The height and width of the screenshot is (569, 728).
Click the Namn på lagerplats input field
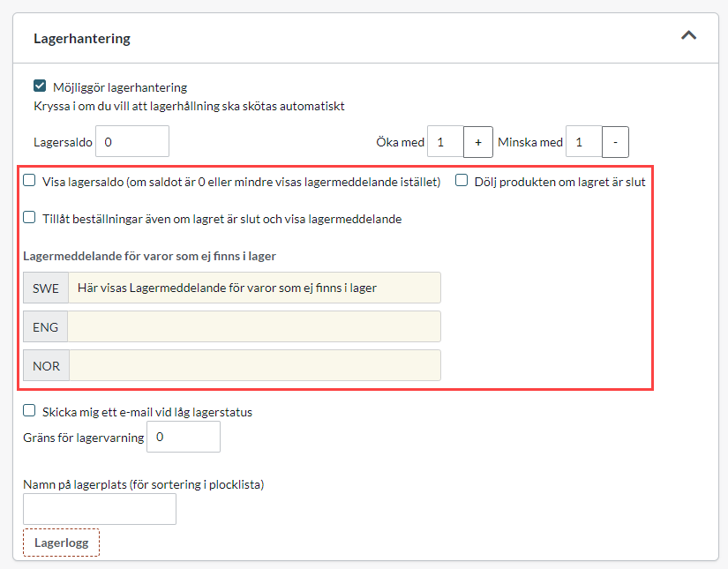(99, 509)
